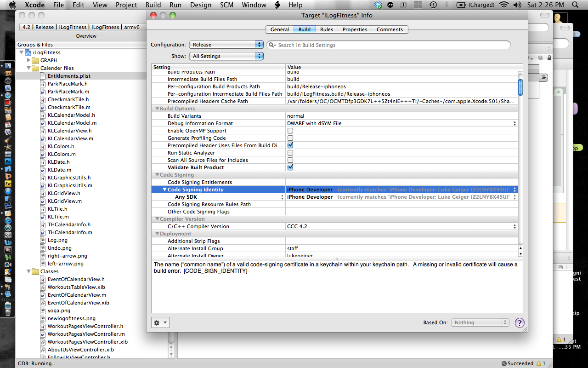Enable Run Static Analyzer checkbox

[290, 153]
